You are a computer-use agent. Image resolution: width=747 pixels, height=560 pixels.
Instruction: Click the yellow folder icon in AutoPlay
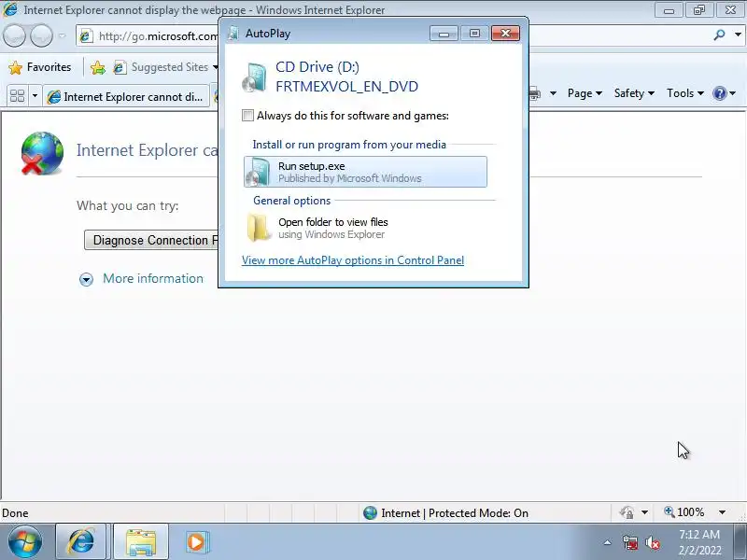(259, 228)
